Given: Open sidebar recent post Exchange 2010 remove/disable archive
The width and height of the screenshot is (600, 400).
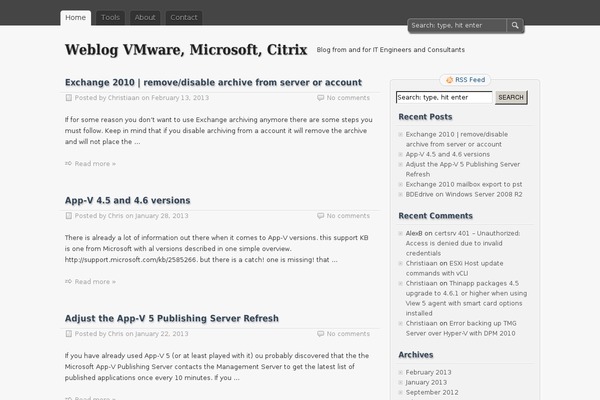Looking at the screenshot, I should 457,139.
